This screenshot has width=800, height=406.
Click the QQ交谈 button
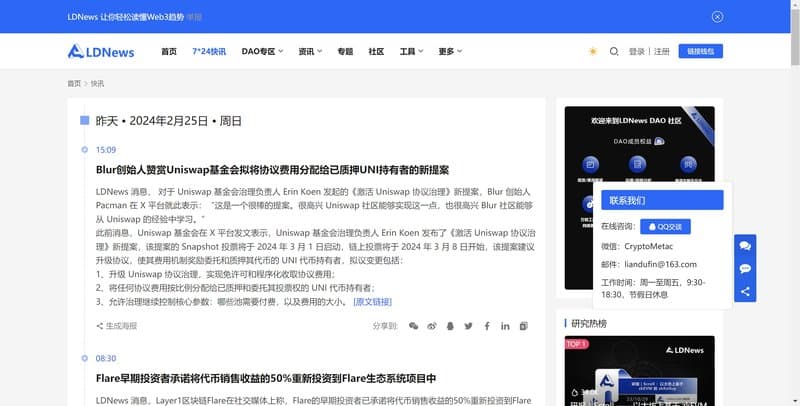(664, 226)
